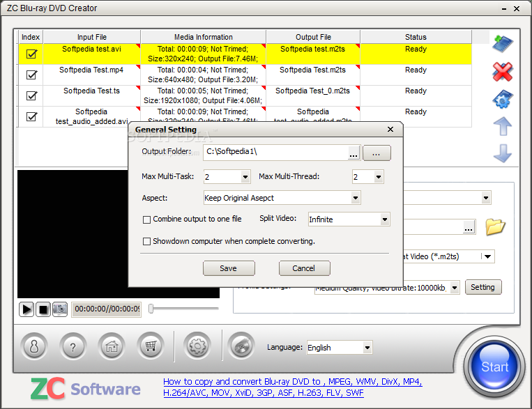Select the Softpedia Test.ts input file cell
Screen dimensions: 532x409
91,95
